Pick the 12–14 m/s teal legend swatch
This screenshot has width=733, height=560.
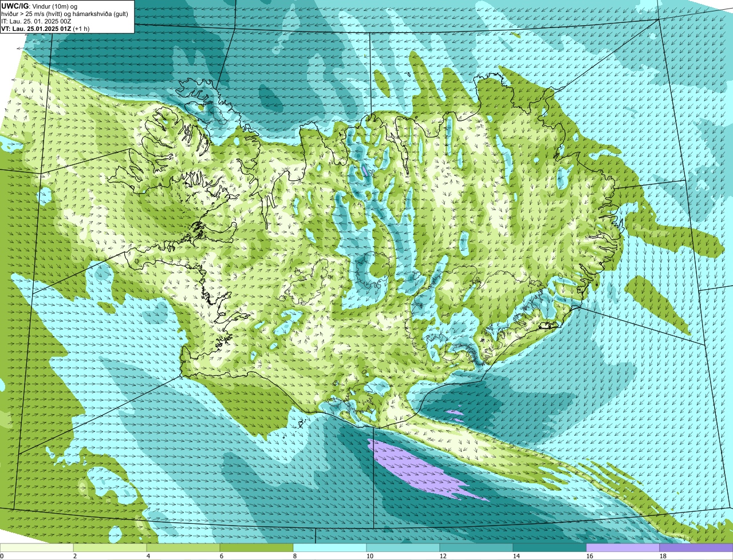476,548
